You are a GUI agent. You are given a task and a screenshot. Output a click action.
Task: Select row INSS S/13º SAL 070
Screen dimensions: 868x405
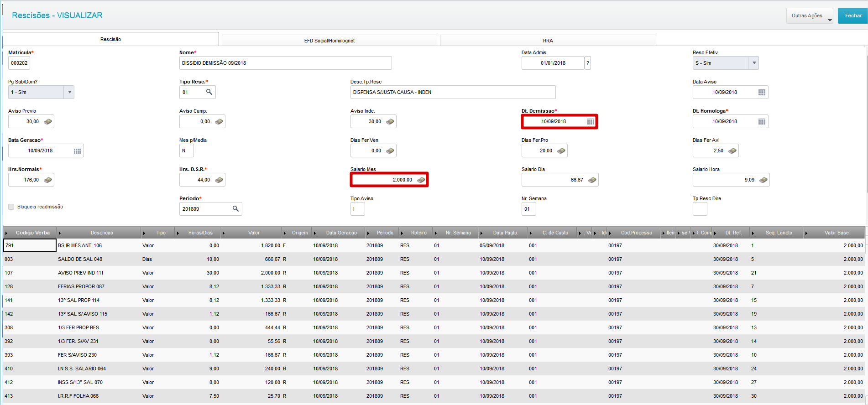434,382
